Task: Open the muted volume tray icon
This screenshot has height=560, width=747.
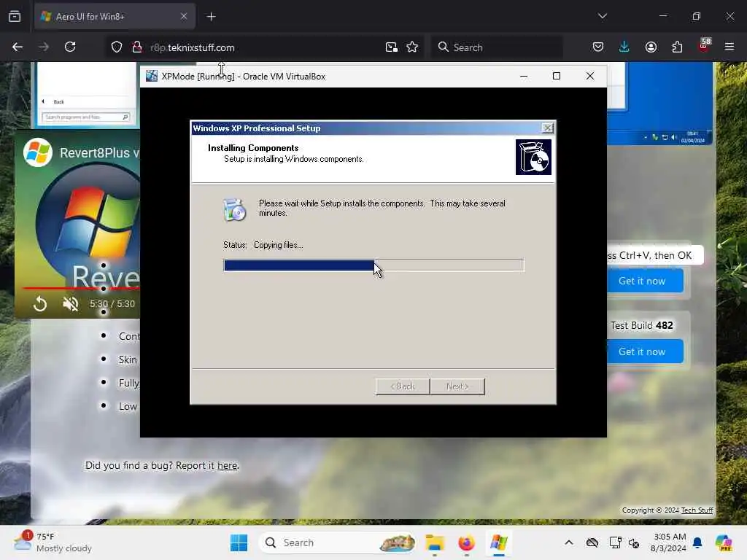Action: point(634,542)
